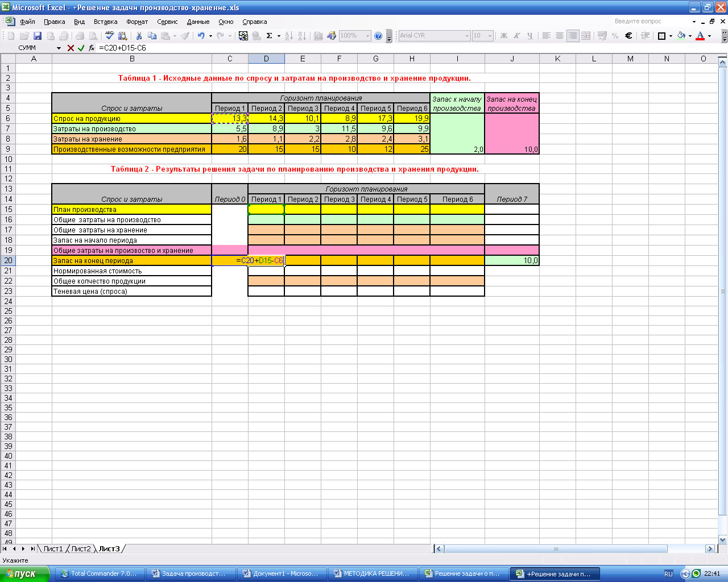The image size is (728, 582).
Task: Switch to the Лист1 sheet tab
Action: click(x=53, y=549)
